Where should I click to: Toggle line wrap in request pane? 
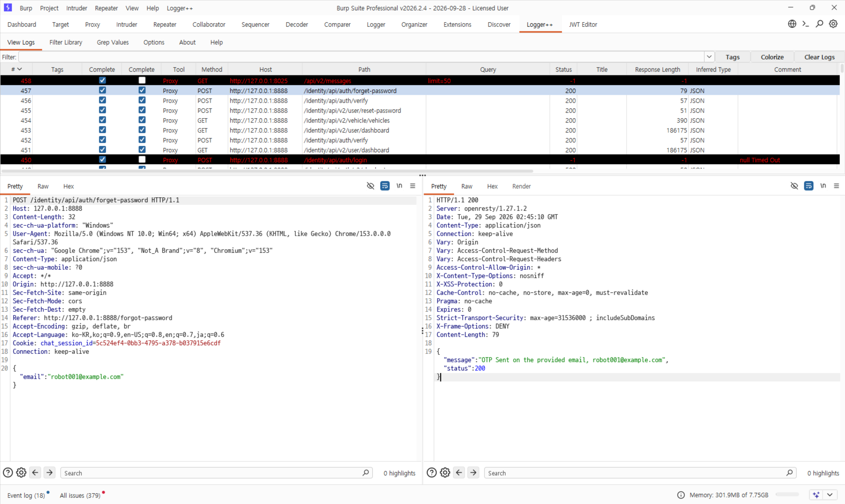(385, 186)
